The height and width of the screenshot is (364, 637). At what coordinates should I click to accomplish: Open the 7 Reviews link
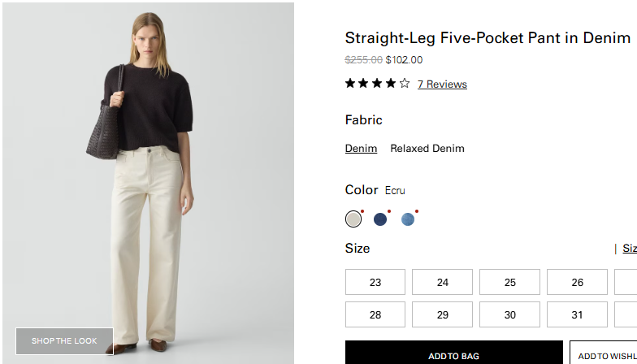tap(442, 84)
